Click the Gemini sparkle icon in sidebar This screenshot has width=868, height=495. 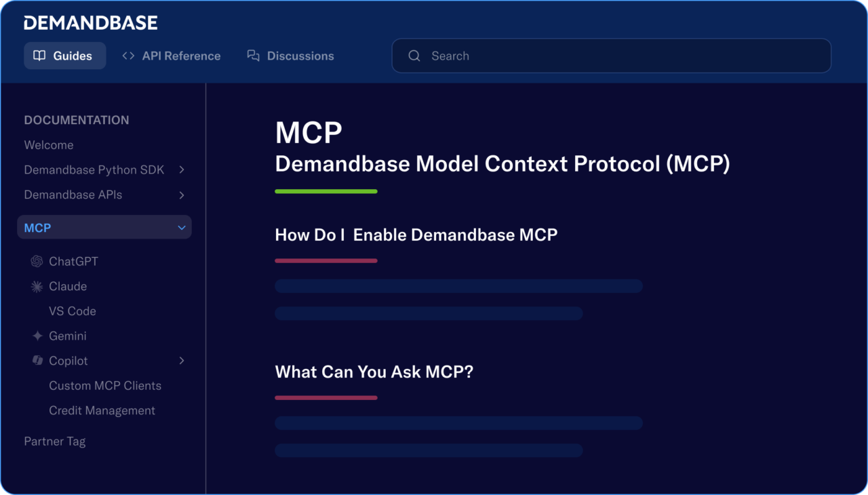37,336
